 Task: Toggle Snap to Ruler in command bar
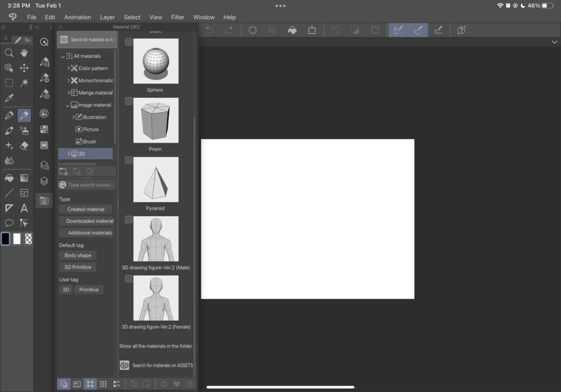(x=399, y=30)
